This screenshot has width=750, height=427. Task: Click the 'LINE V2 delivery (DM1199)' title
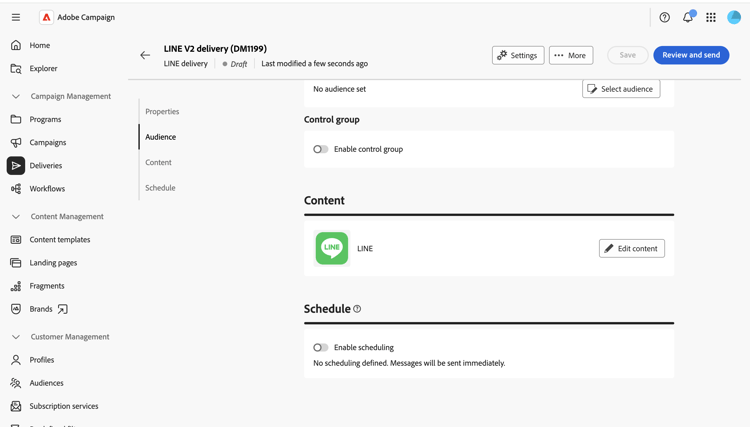click(x=215, y=49)
